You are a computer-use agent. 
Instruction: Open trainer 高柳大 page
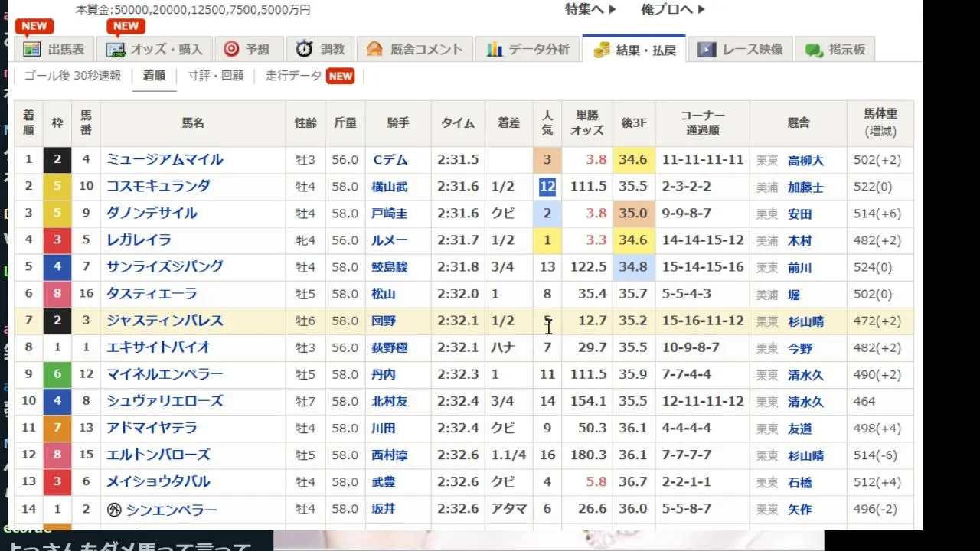805,161
